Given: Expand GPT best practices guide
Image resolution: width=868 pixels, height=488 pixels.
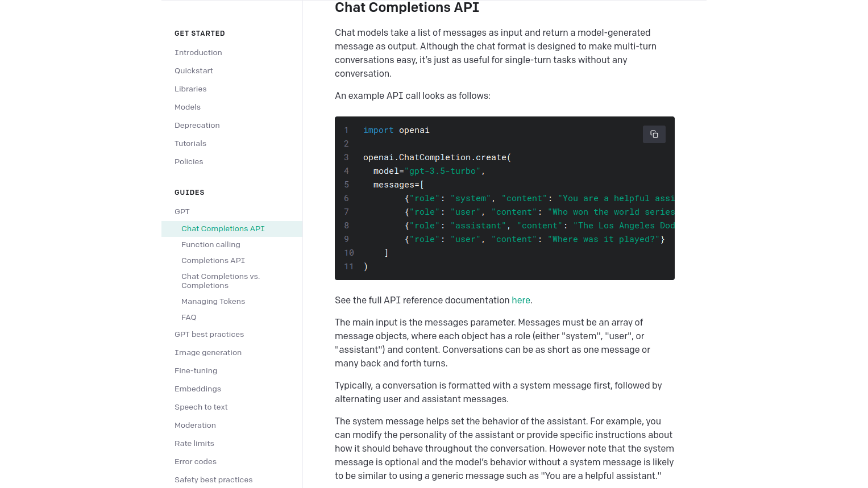Looking at the screenshot, I should pyautogui.click(x=209, y=334).
